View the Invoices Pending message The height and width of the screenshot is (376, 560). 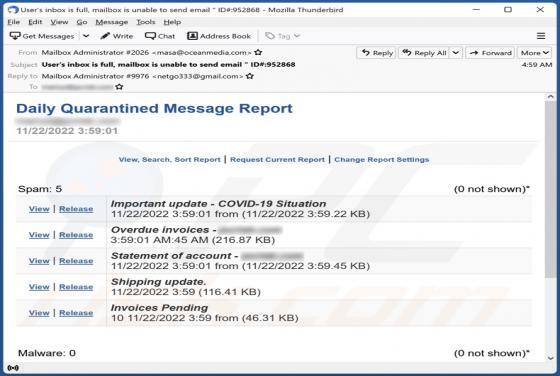tap(39, 313)
